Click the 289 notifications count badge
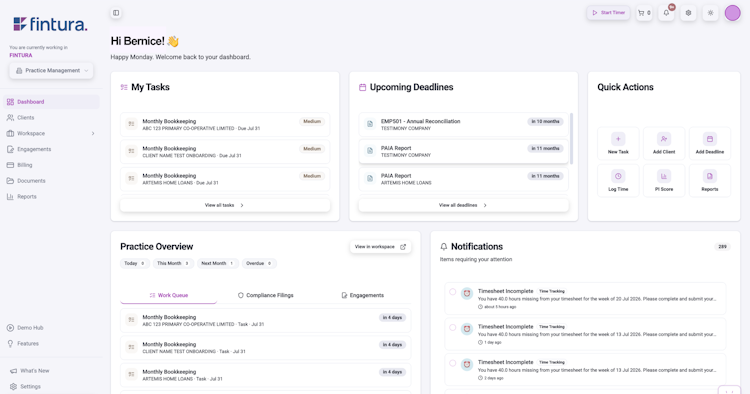The width and height of the screenshot is (750, 394). point(722,247)
